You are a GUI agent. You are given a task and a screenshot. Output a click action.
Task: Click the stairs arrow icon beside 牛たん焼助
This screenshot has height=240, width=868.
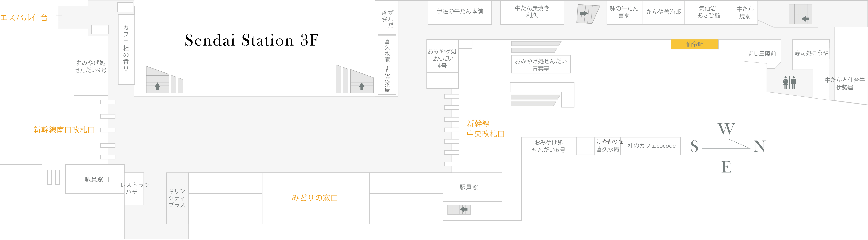click(805, 19)
